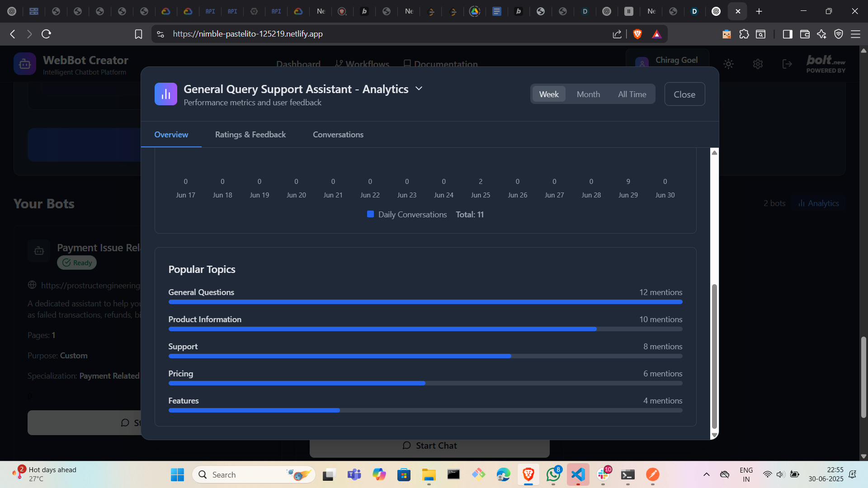Open WhatsApp from taskbar
This screenshot has width=868, height=488.
pyautogui.click(x=553, y=474)
